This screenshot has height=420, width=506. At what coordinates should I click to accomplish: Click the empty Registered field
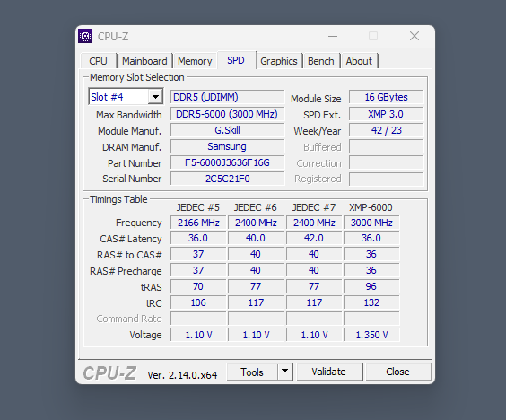[x=387, y=179]
